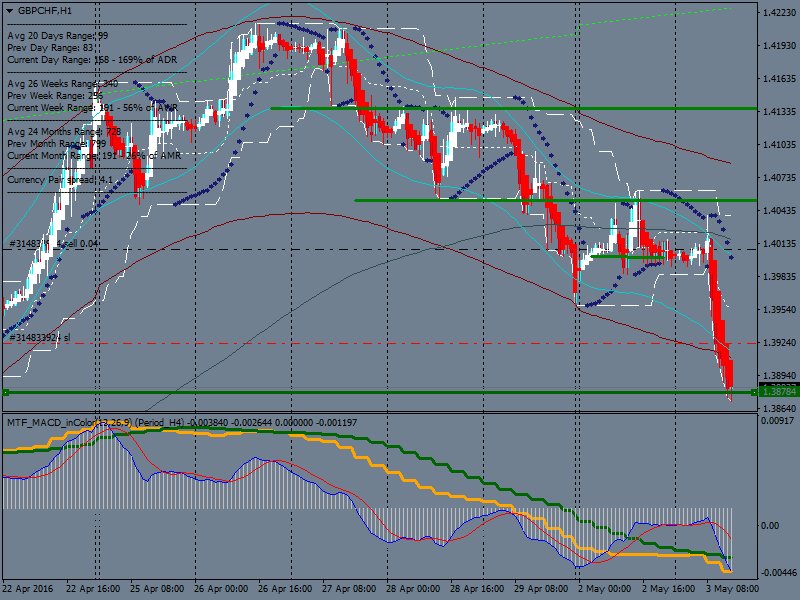Click price level 1.42230 on the axis
Viewport: 800px width, 600px height.
click(779, 13)
